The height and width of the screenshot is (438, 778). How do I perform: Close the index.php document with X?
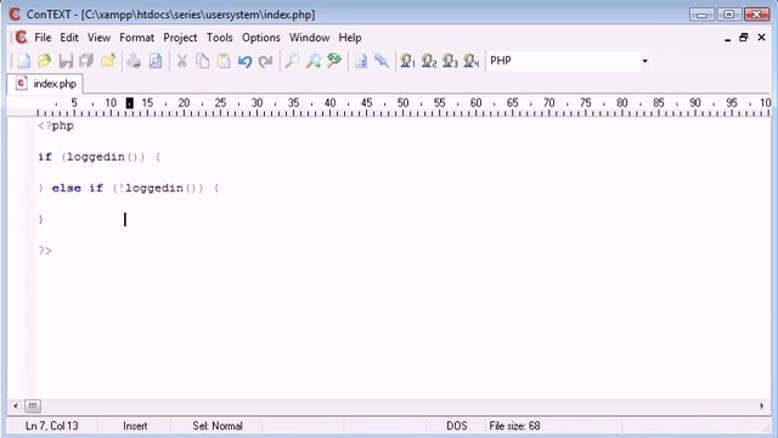(x=761, y=37)
